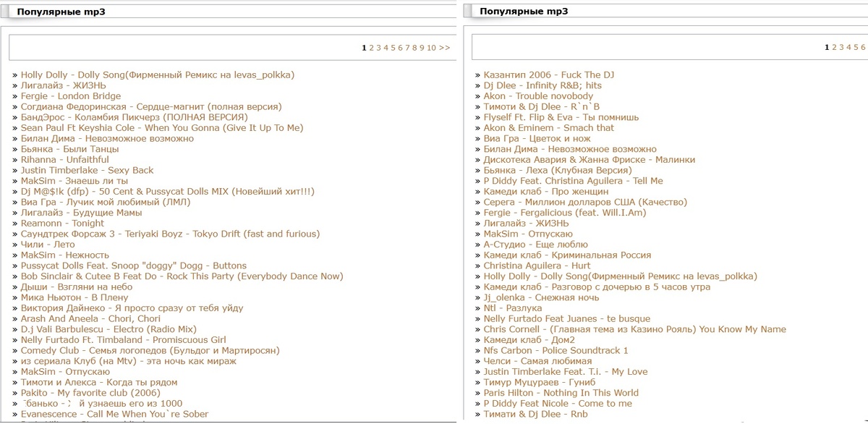The width and height of the screenshot is (868, 424).
Task: Open Мика Ньютон - В Плену
Action: [x=75, y=297]
